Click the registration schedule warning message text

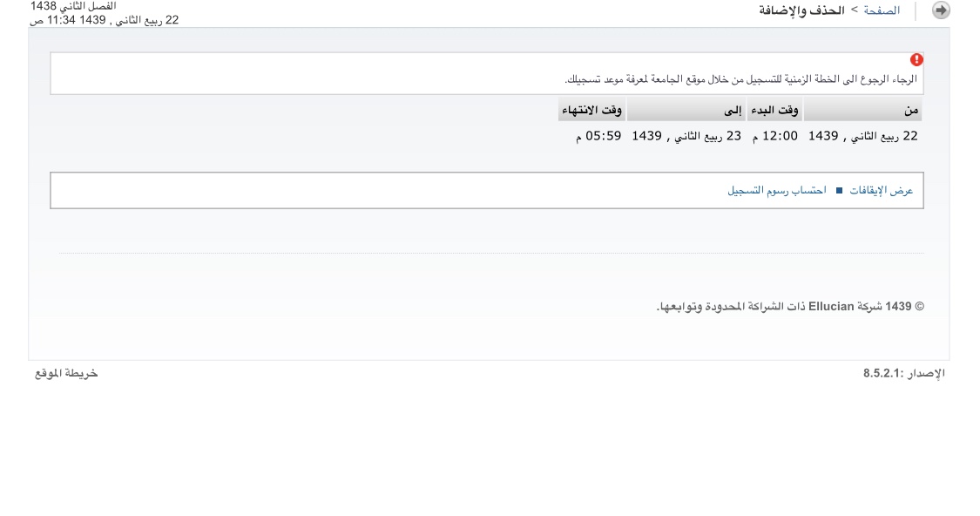click(740, 78)
